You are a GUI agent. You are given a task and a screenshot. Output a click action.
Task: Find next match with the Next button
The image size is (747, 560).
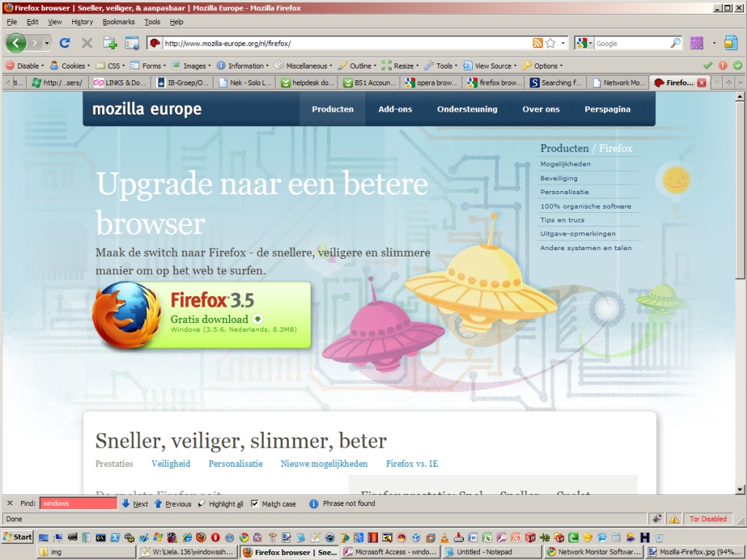[x=135, y=504]
